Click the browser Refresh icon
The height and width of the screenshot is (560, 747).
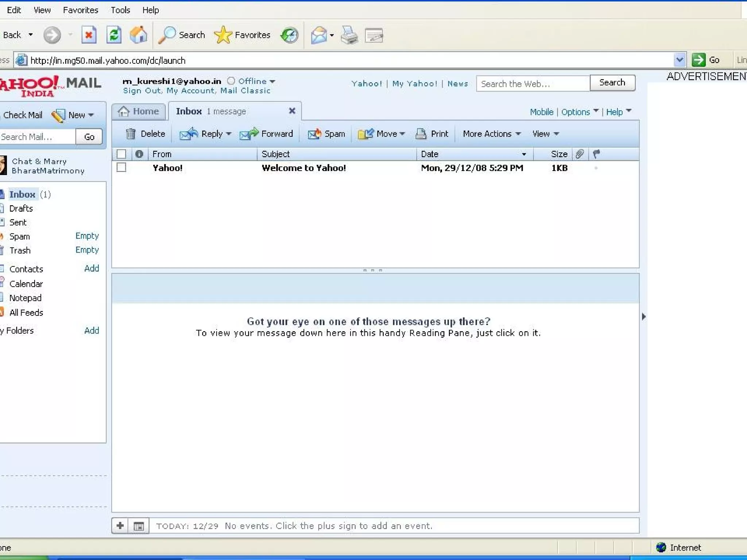tap(114, 35)
